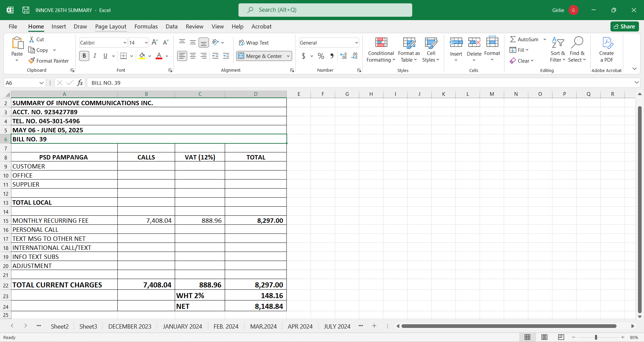Switch to the Data ribbon tab

click(172, 26)
